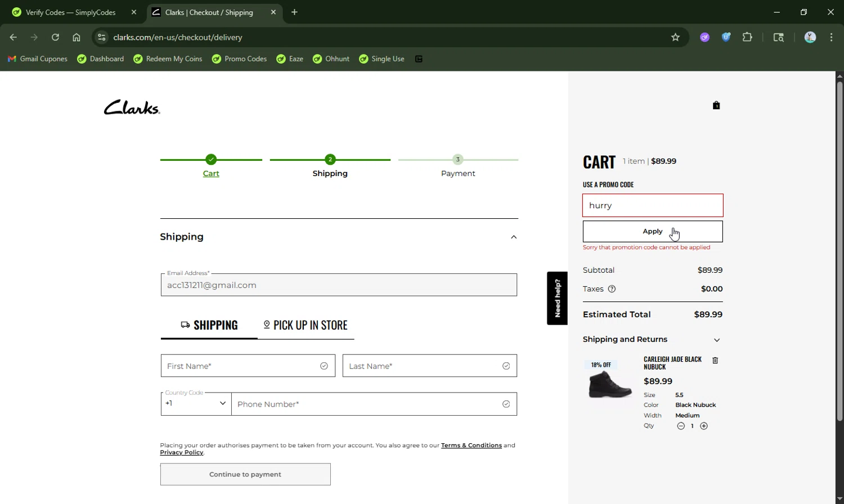Close the Verify Codes SimplyCodes tab
Viewport: 844px width, 504px height.
click(134, 12)
